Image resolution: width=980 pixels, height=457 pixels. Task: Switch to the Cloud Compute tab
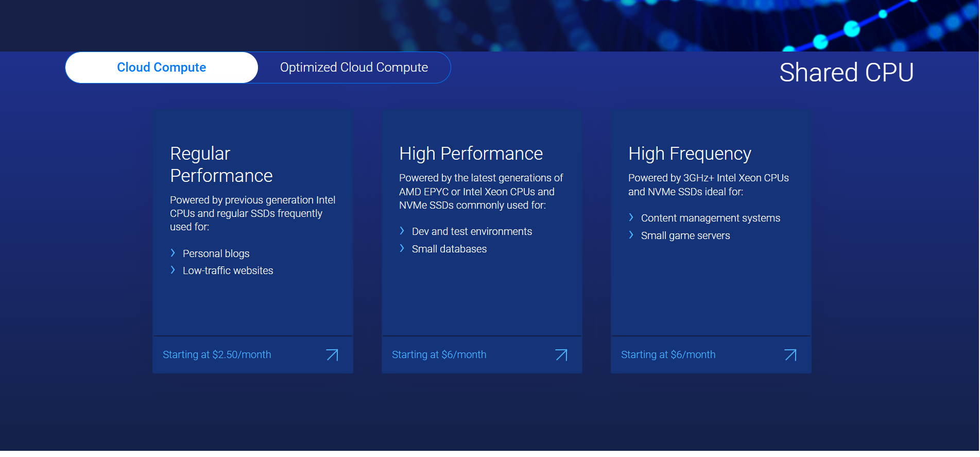[x=162, y=67]
